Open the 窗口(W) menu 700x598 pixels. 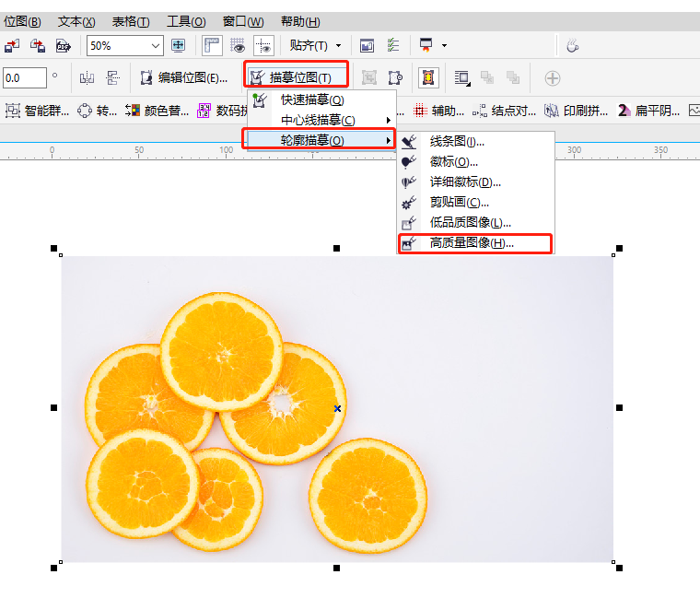(x=243, y=21)
